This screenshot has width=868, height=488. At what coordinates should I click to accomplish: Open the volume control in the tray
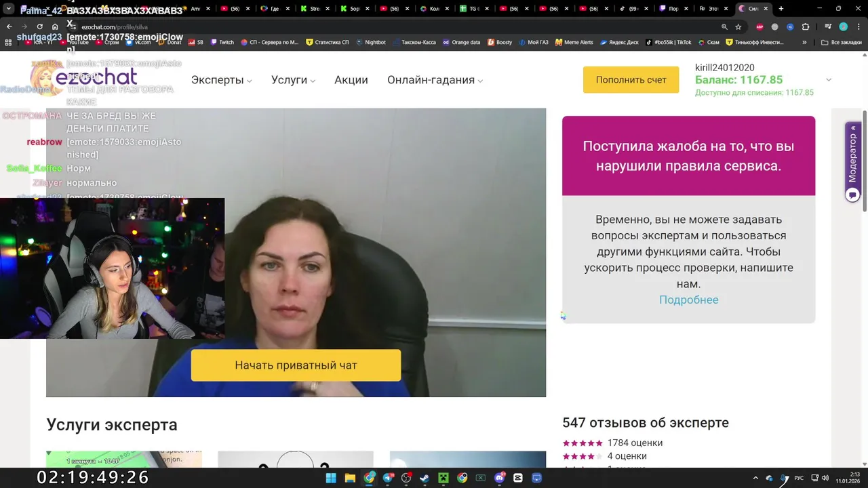pos(825,478)
